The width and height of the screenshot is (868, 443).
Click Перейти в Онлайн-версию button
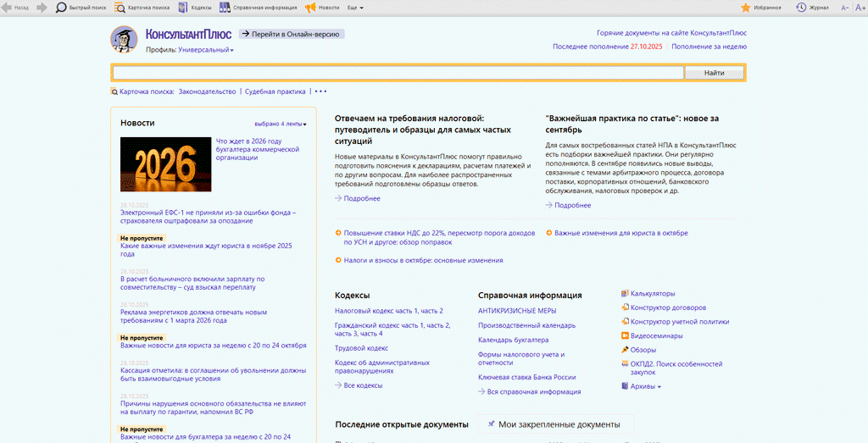292,34
